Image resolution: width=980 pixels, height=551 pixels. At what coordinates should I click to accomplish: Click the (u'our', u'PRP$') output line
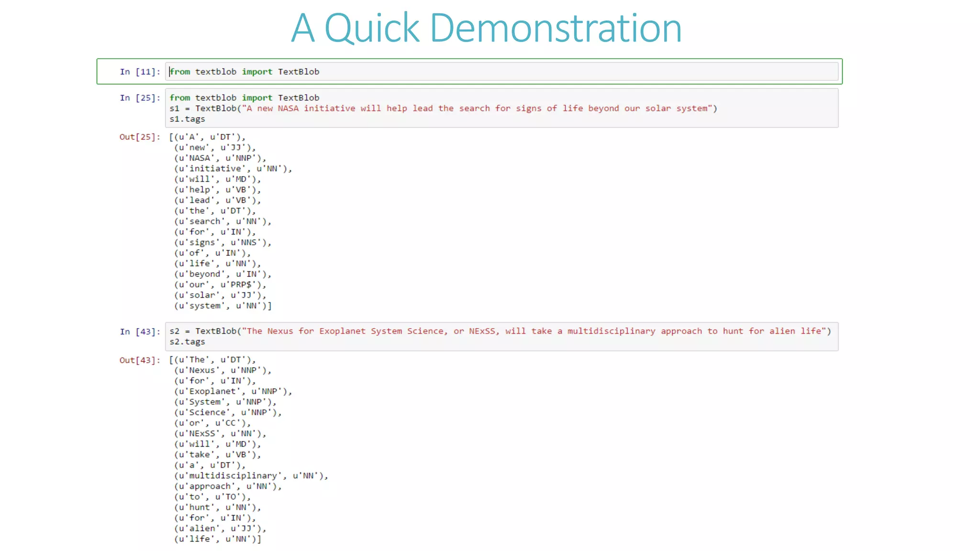220,285
